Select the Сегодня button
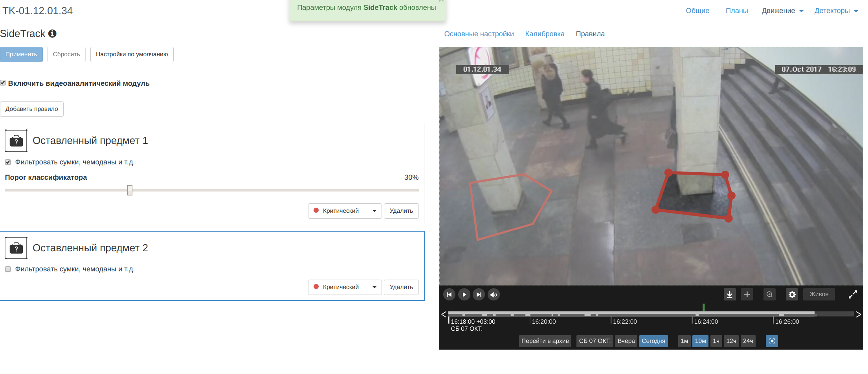Image resolution: width=868 pixels, height=374 pixels. [653, 341]
